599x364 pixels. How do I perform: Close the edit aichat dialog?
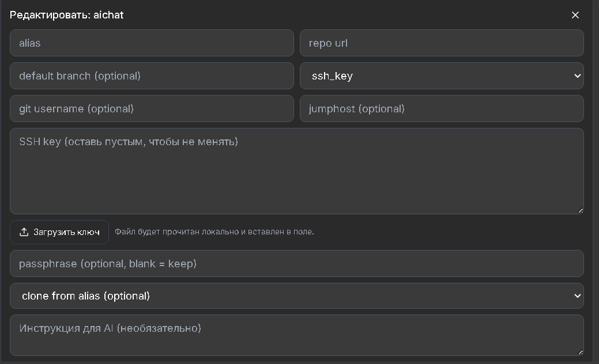click(x=575, y=15)
